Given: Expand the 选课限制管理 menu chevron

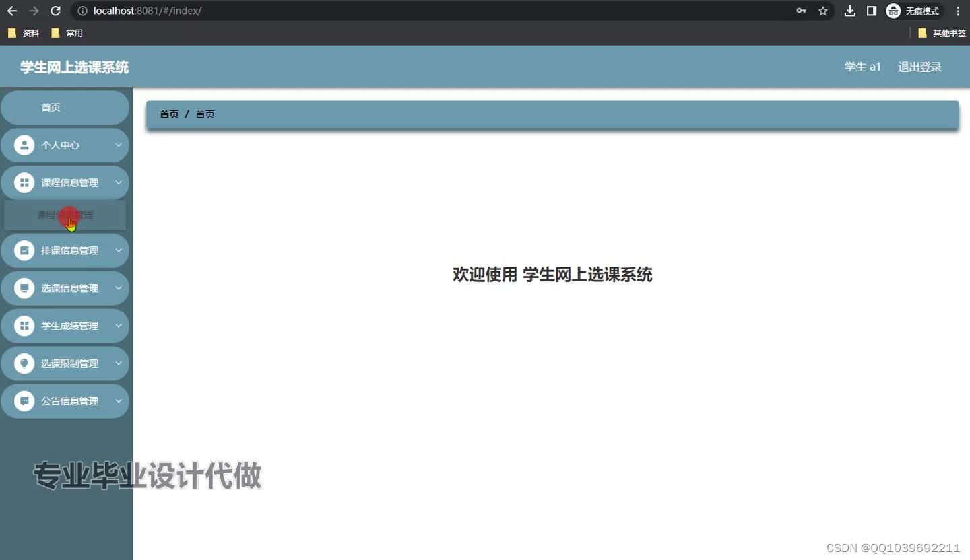Looking at the screenshot, I should (x=119, y=363).
